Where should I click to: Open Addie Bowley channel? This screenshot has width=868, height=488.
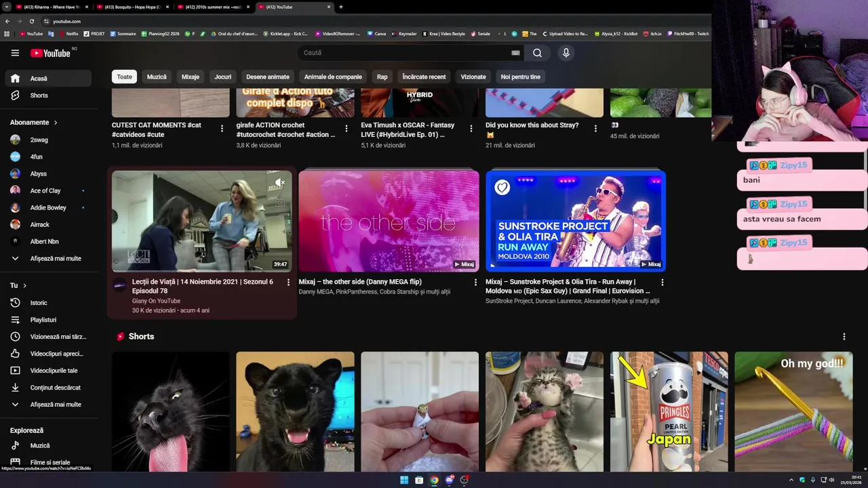[47, 207]
